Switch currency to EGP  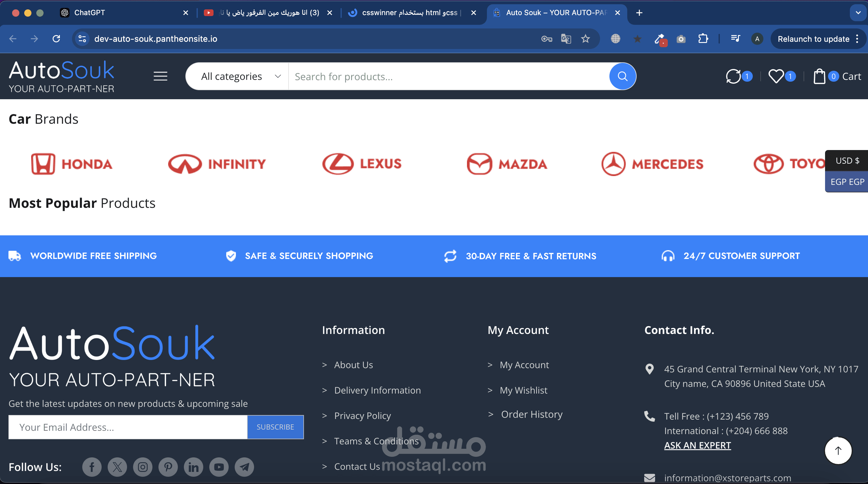[x=847, y=182]
